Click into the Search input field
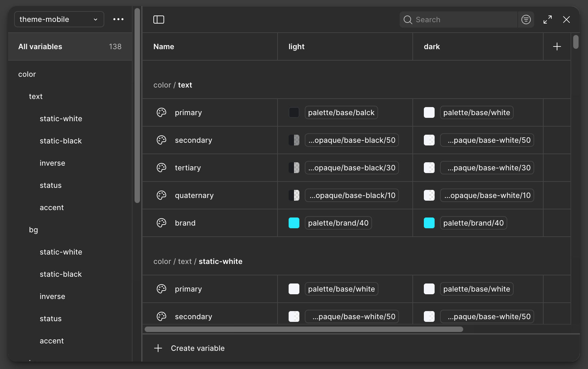 pyautogui.click(x=464, y=20)
